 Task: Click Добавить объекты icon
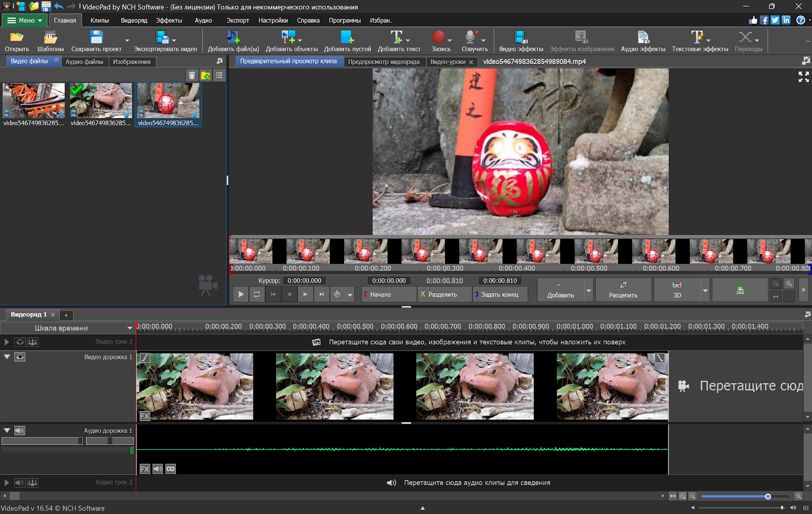coord(291,41)
